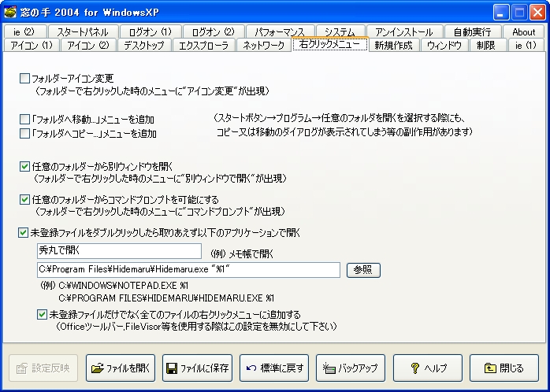Image resolution: width=550 pixels, height=392 pixels.
Task: Switch to パフォーマンス tab
Action: point(280,31)
